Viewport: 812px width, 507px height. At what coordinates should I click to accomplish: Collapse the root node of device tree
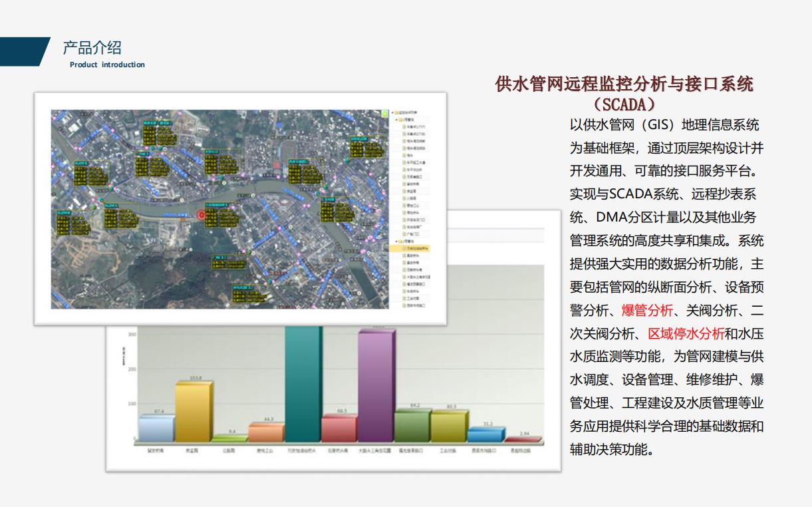(x=393, y=112)
